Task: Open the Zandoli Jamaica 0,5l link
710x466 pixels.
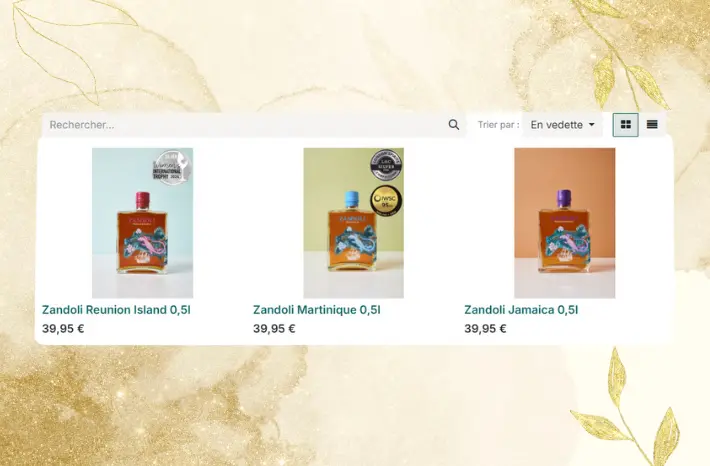Action: click(x=521, y=310)
